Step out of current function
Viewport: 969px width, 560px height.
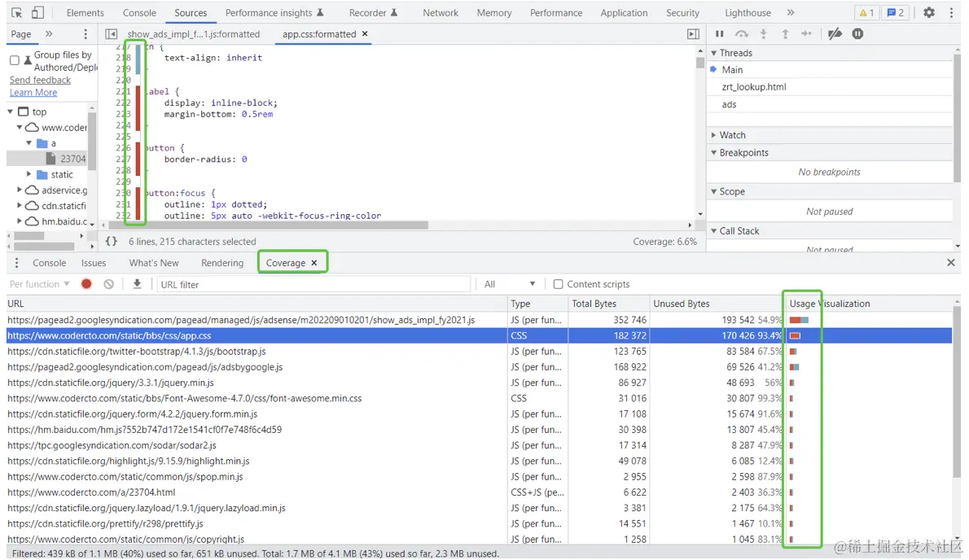785,34
